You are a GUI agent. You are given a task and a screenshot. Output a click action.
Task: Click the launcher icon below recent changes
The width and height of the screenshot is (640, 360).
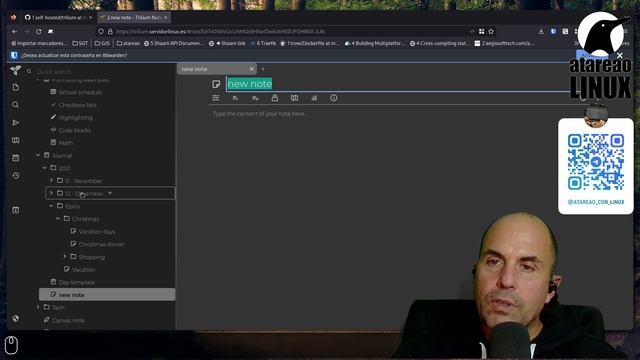[16, 210]
